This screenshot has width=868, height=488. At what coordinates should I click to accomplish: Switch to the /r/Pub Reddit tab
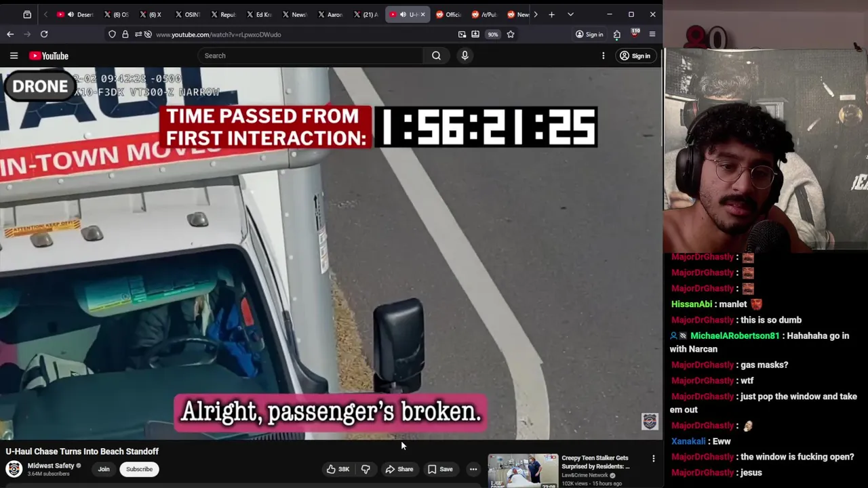[x=484, y=14]
